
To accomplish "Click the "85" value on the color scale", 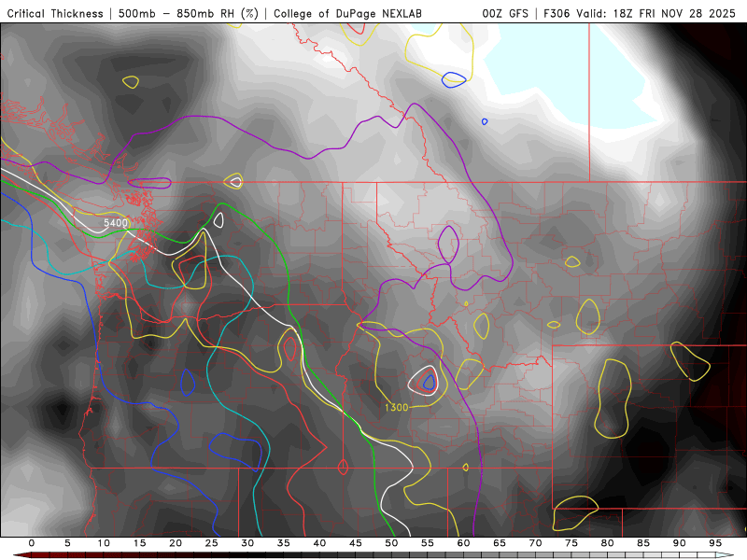I will (643, 543).
